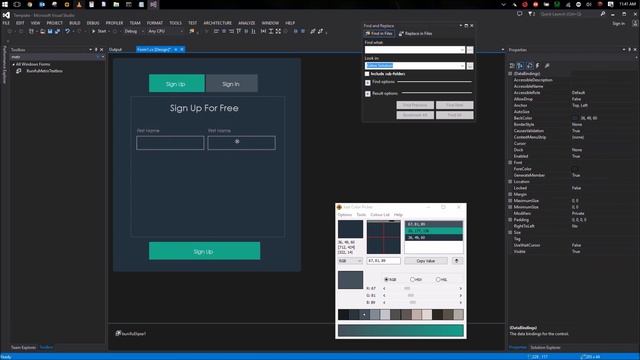Screen dimensions: 640x360
Task: Select the BackColor property row
Action: coord(571,118)
